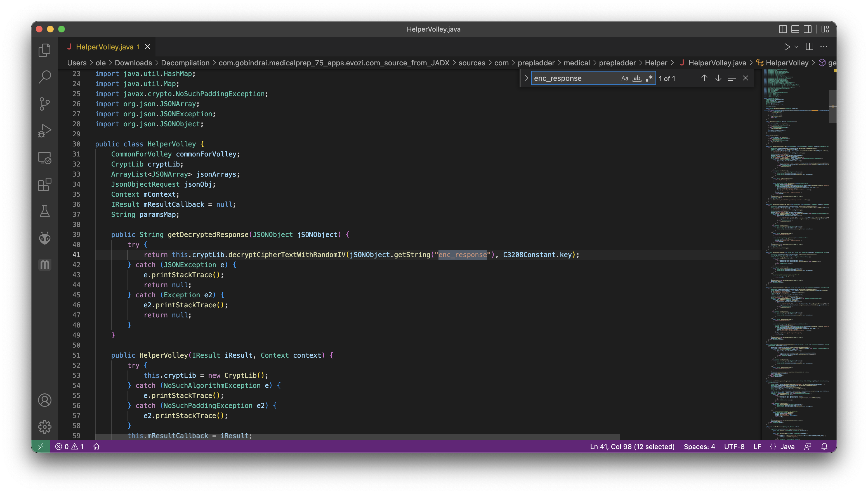868x494 pixels.
Task: Open notifications bell in status bar
Action: (824, 446)
